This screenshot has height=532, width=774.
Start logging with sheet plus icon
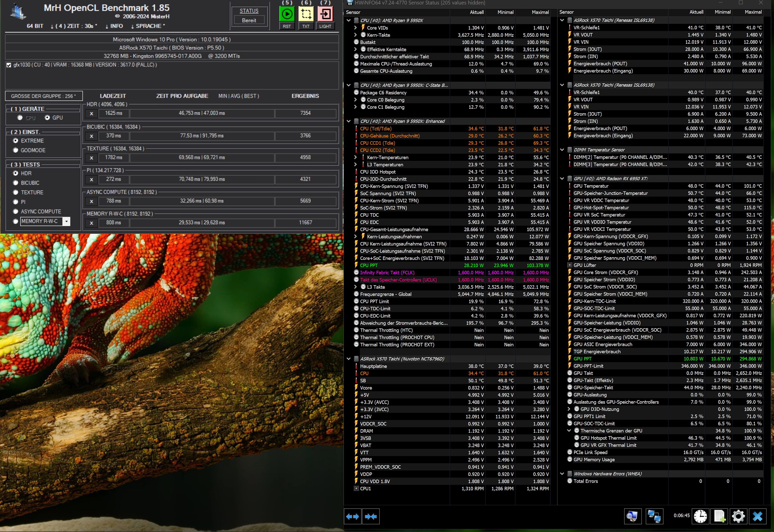[x=719, y=516]
